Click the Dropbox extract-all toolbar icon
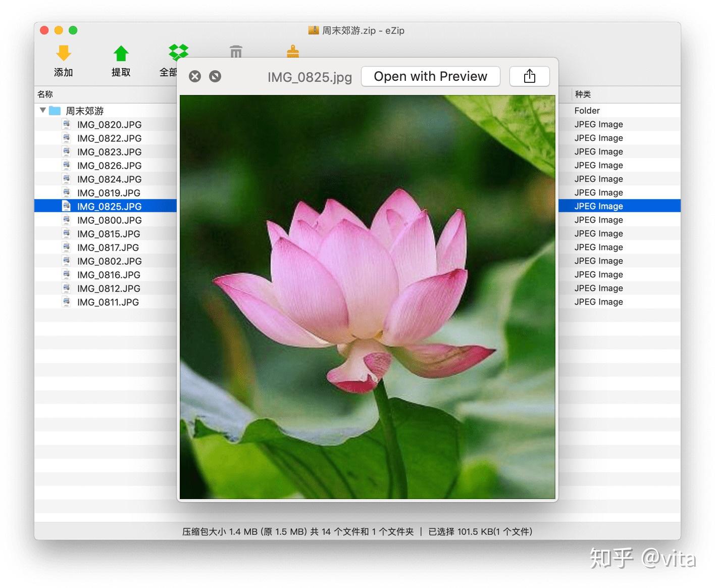 (x=178, y=52)
